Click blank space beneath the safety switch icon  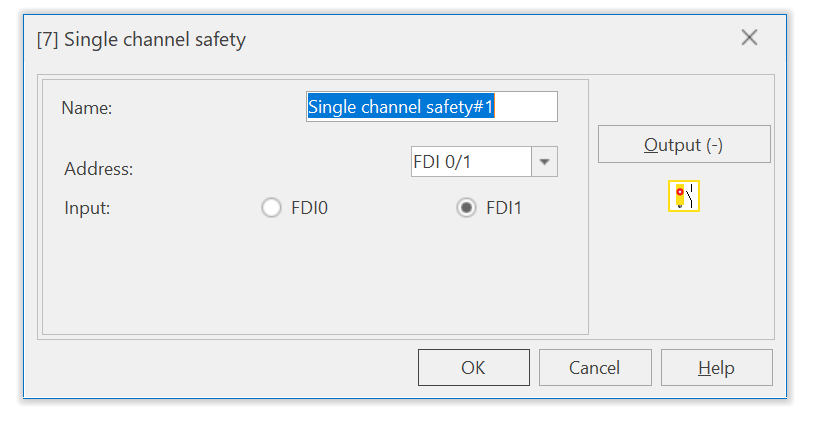[x=684, y=272]
